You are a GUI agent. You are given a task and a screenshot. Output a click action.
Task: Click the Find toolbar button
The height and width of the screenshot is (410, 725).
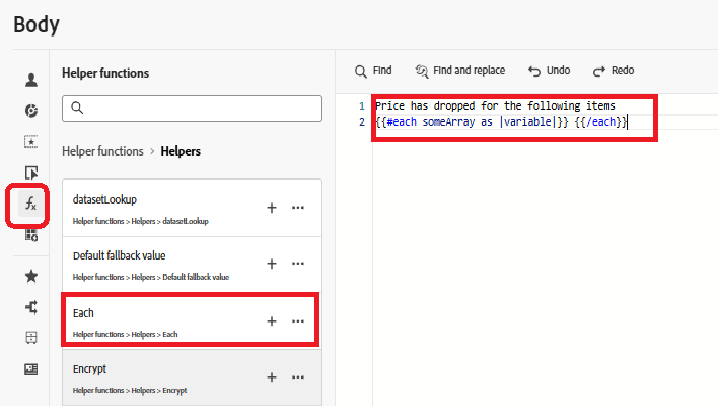click(x=373, y=71)
